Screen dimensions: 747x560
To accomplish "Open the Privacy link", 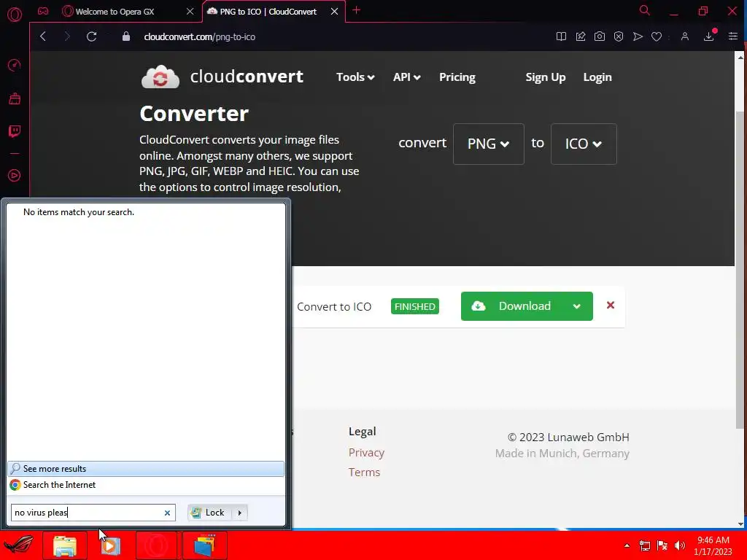I will (366, 452).
